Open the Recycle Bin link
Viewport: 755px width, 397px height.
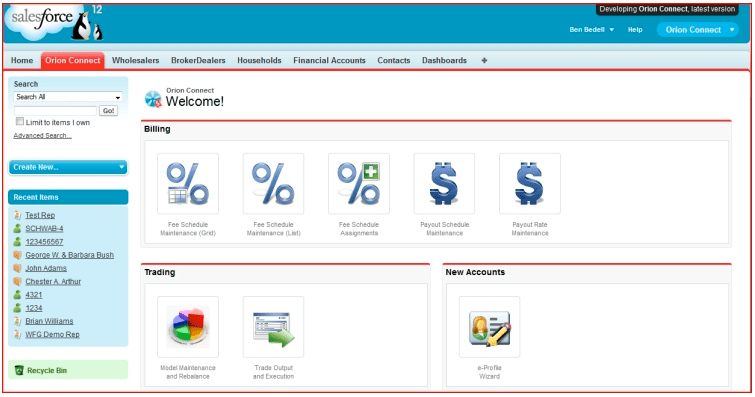tap(47, 371)
